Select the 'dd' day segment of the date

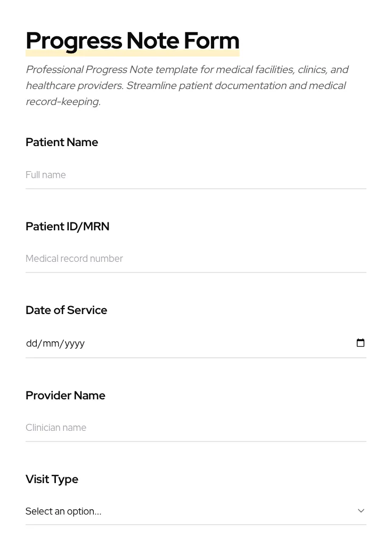tap(31, 343)
